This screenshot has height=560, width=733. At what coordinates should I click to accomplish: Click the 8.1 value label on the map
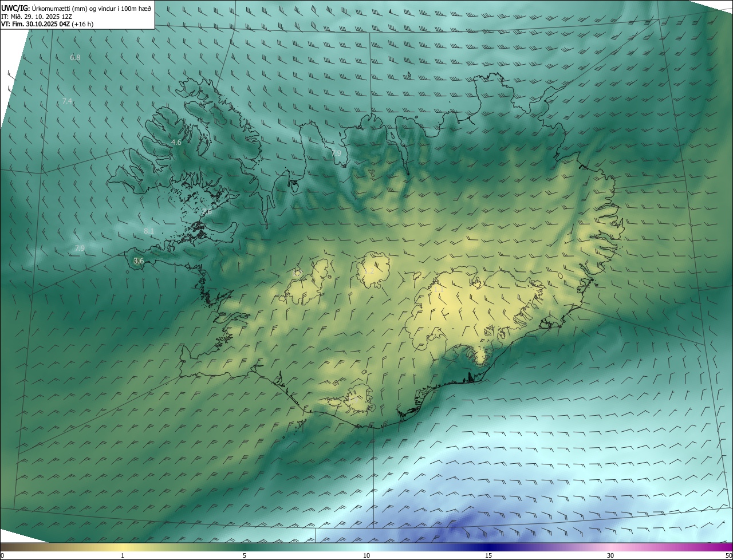[x=149, y=231]
